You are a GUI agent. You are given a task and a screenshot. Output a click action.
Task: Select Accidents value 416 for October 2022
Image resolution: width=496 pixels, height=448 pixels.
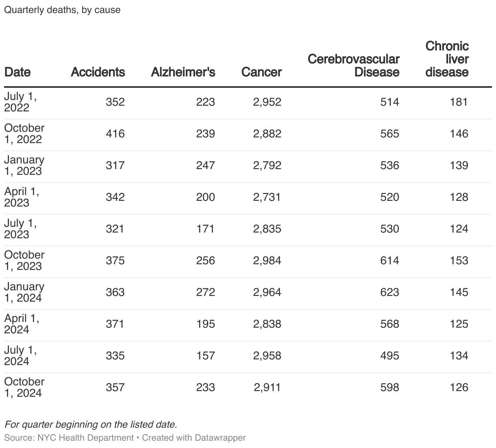pyautogui.click(x=115, y=134)
